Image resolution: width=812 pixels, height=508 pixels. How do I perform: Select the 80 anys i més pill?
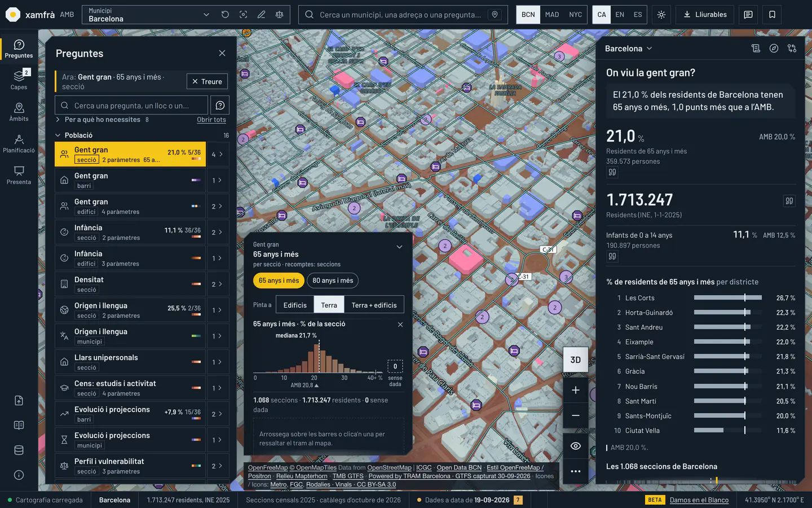[x=333, y=281]
